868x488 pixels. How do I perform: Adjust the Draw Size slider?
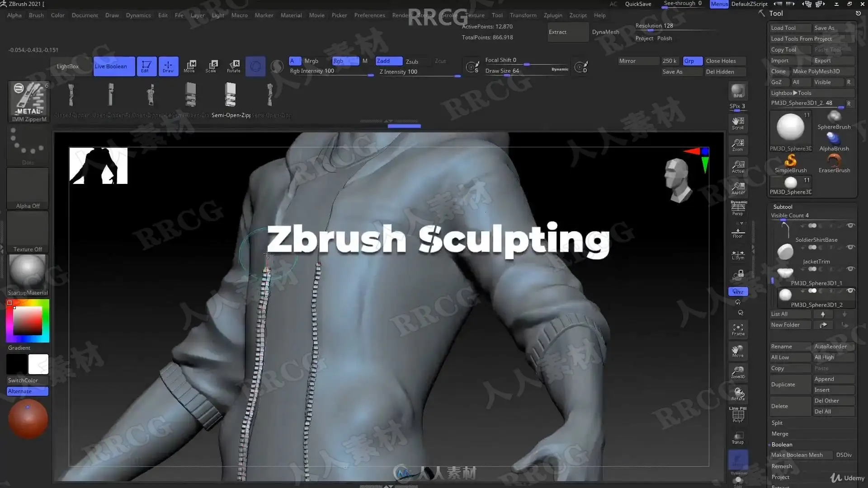[x=507, y=75]
